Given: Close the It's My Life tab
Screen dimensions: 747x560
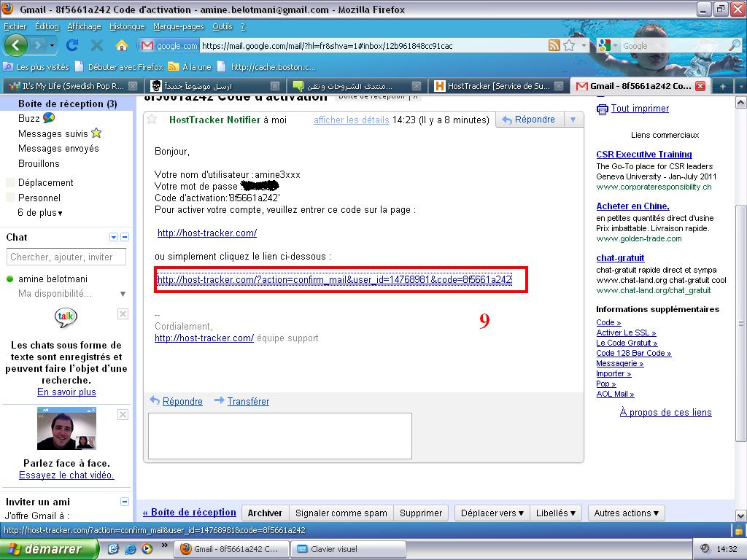Looking at the screenshot, I should point(133,86).
